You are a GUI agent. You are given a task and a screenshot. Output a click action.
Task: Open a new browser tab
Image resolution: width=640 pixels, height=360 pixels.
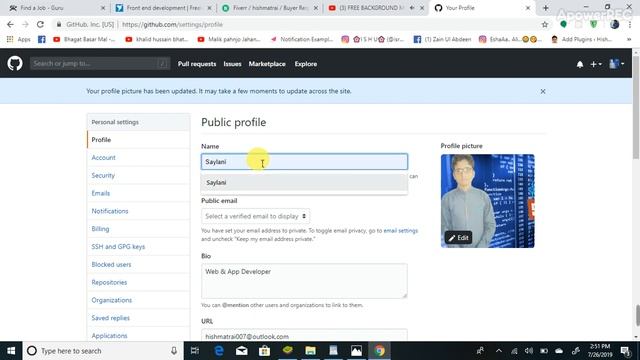tap(546, 8)
